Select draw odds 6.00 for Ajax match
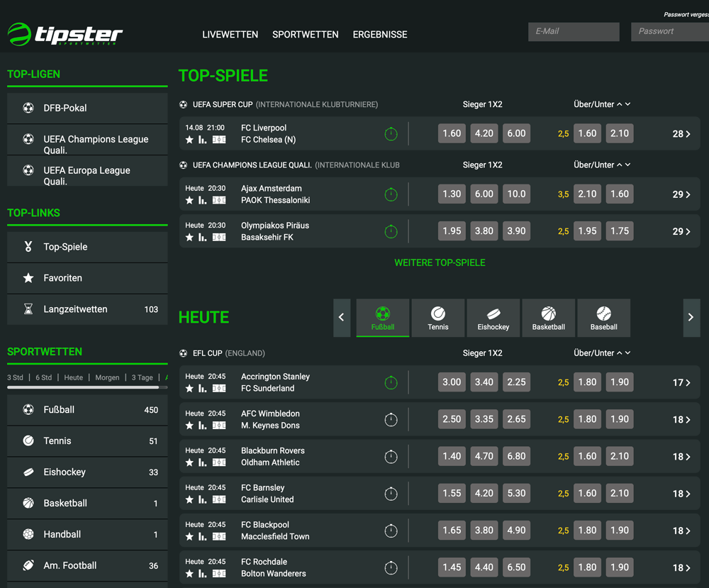This screenshot has width=709, height=588. point(484,194)
